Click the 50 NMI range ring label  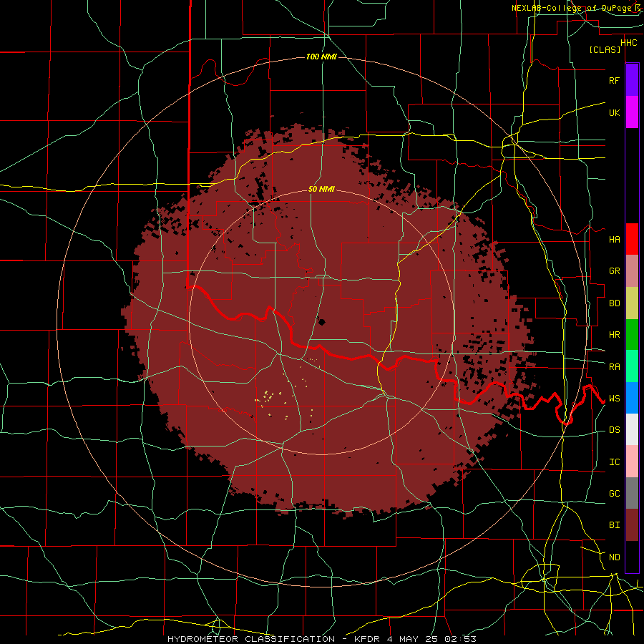pos(321,189)
